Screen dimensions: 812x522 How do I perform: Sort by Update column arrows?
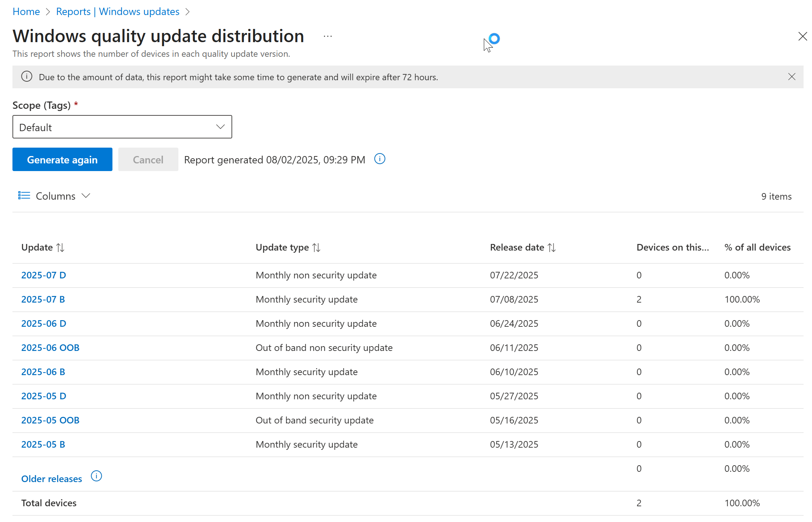point(60,248)
